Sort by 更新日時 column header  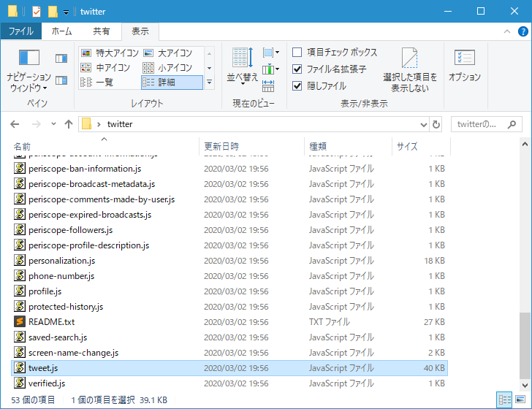coord(251,147)
